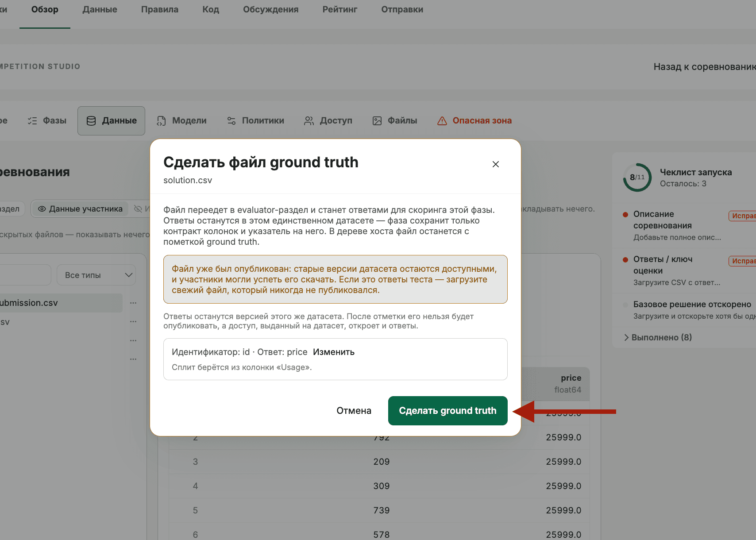Expand the Все типы dropdown

tap(96, 275)
